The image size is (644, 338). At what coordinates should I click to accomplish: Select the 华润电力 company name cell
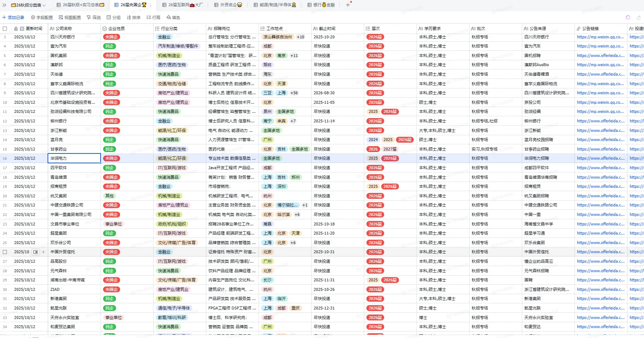click(75, 159)
